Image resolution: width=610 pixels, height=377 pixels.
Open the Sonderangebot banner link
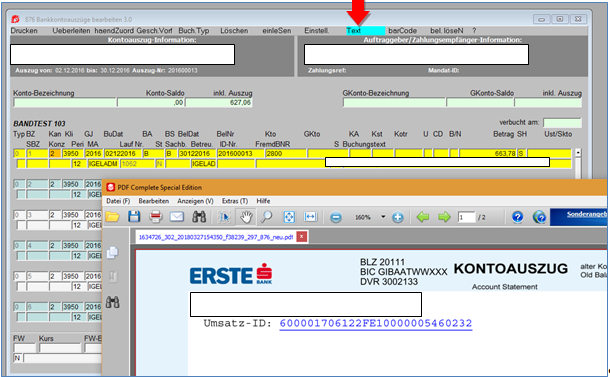pyautogui.click(x=578, y=216)
